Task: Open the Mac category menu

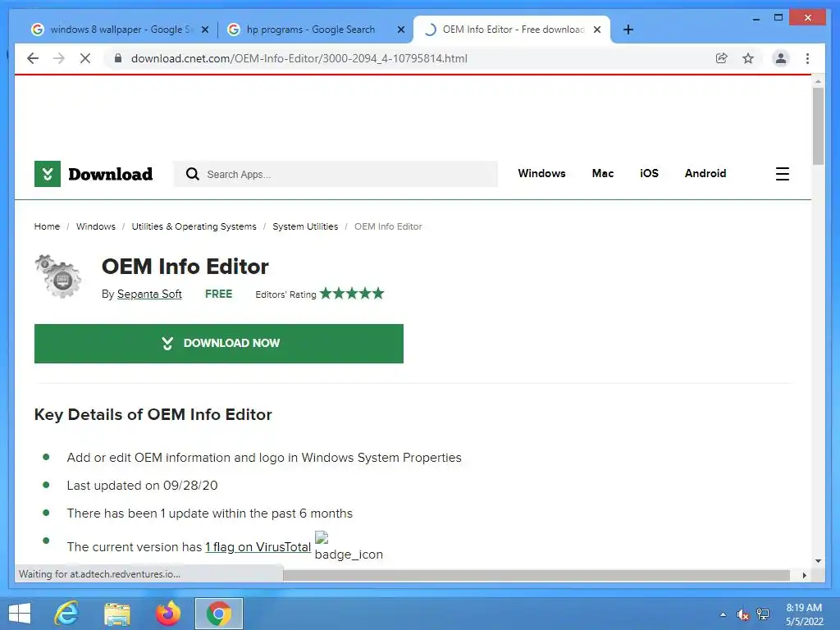Action: [x=603, y=174]
